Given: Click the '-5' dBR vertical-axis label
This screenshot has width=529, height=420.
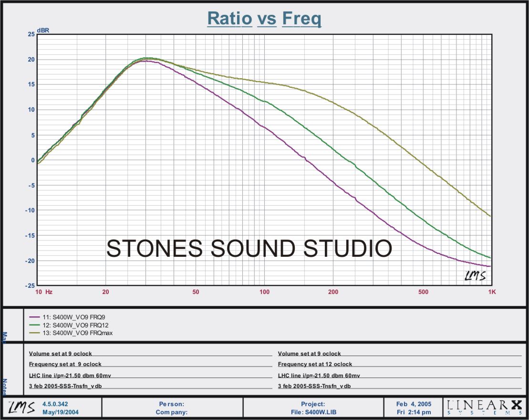Looking at the screenshot, I should point(31,185).
